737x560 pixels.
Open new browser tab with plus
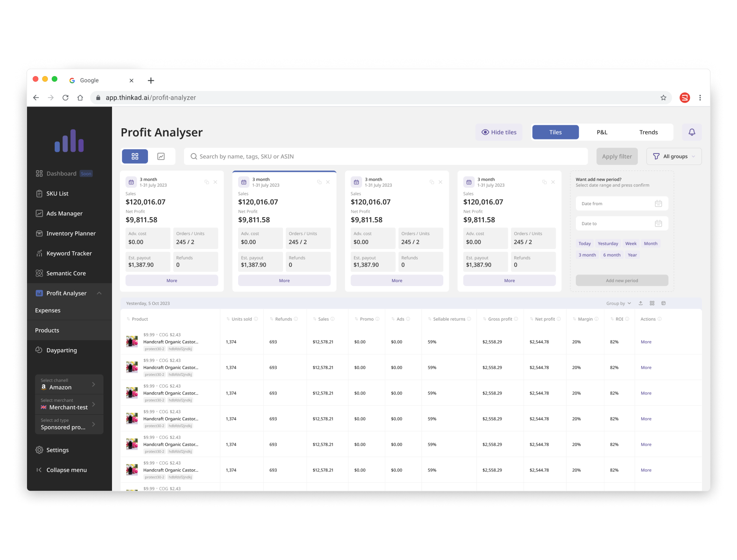tap(151, 80)
